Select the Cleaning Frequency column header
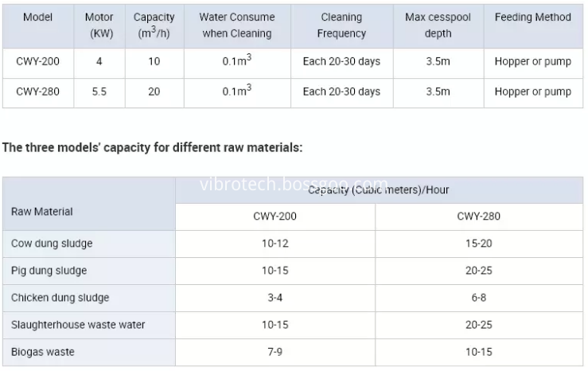 coord(341,25)
